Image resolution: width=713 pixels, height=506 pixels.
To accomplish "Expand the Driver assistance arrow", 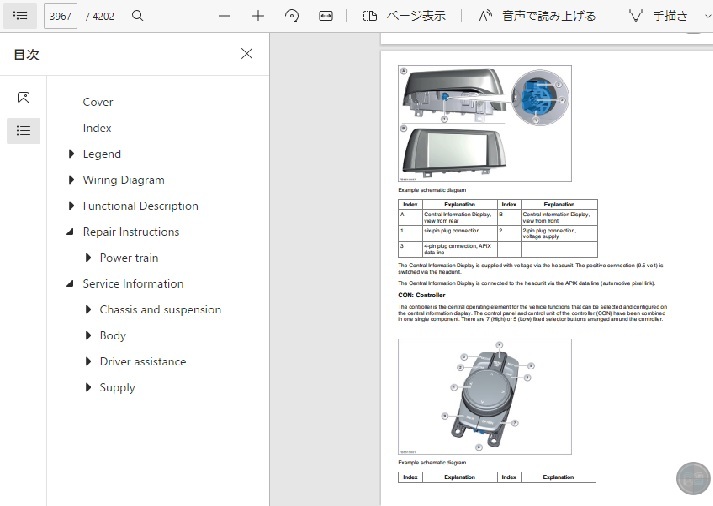I will (x=88, y=361).
